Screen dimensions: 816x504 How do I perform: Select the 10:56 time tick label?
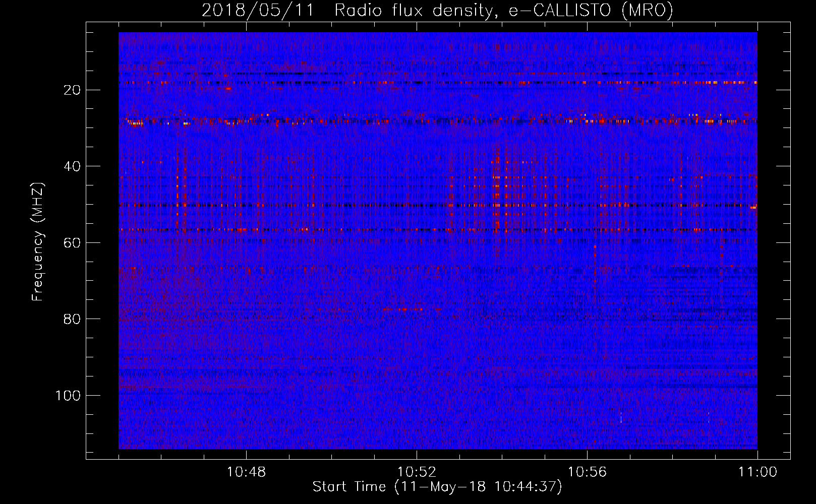pos(587,472)
